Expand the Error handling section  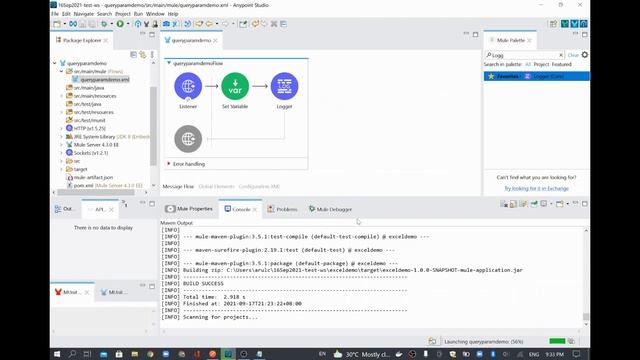[x=169, y=164]
